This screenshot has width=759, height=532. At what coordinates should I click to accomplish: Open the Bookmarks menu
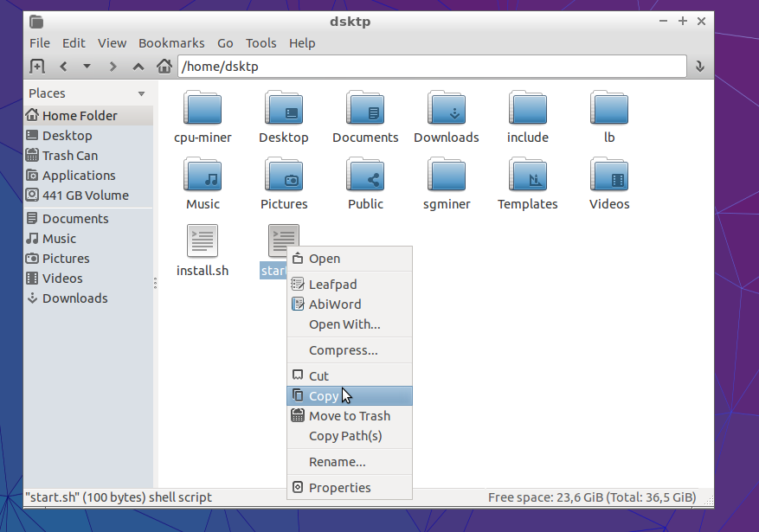(171, 42)
